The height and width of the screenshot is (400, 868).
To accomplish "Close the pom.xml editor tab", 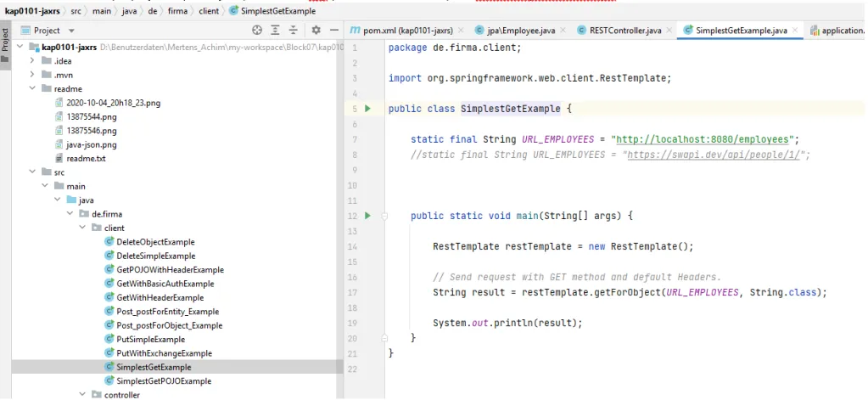I will [461, 31].
